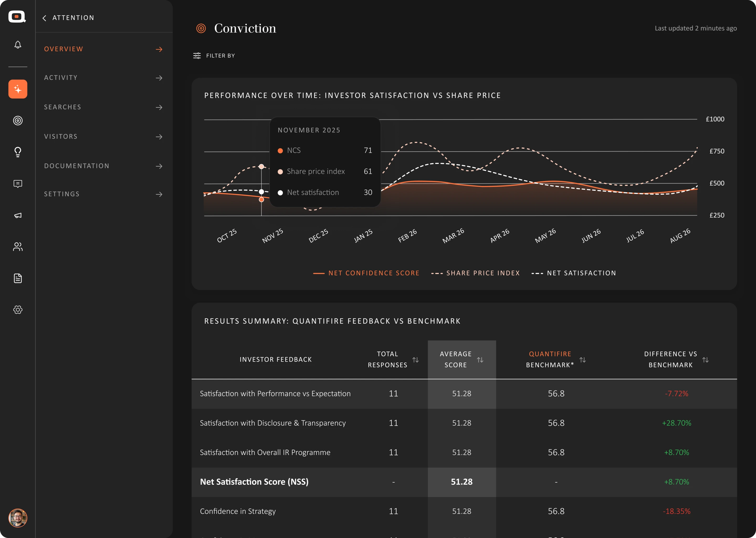
Task: Sort by Quantifire Benchmark column arrows
Action: coord(583,360)
